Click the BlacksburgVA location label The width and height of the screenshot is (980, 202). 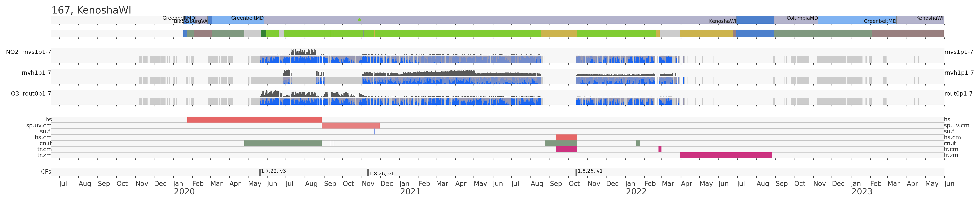(191, 22)
